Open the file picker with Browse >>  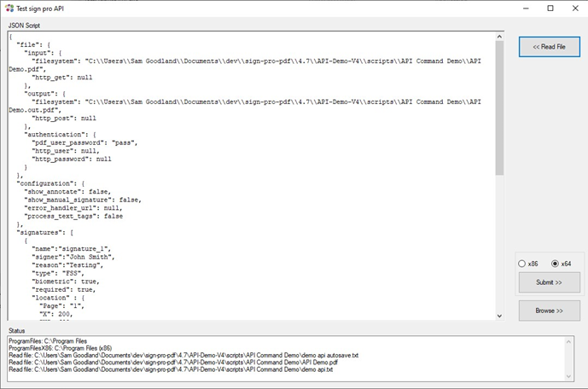[x=549, y=311]
